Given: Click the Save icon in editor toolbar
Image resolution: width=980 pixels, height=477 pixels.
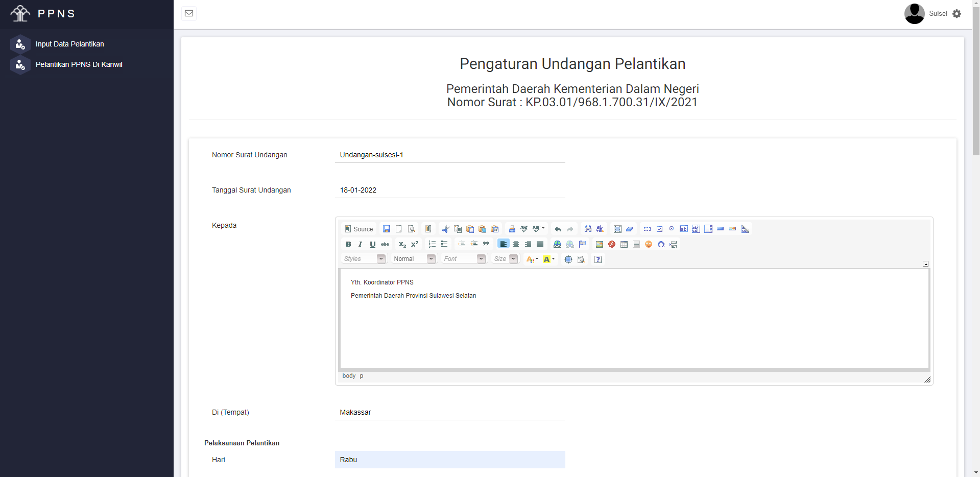Looking at the screenshot, I should coord(387,229).
